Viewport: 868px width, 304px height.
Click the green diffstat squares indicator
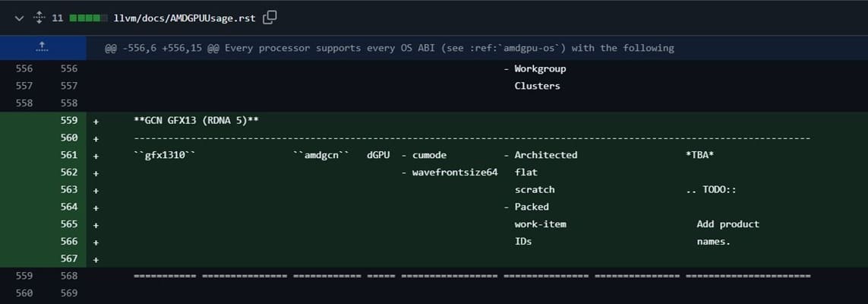pos(83,17)
